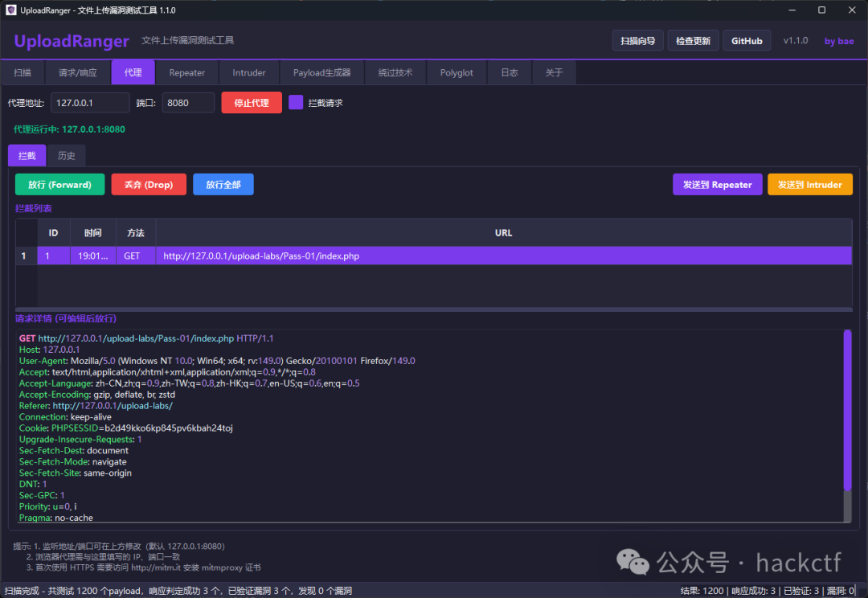Focus the 代理地址 input field

coord(90,102)
